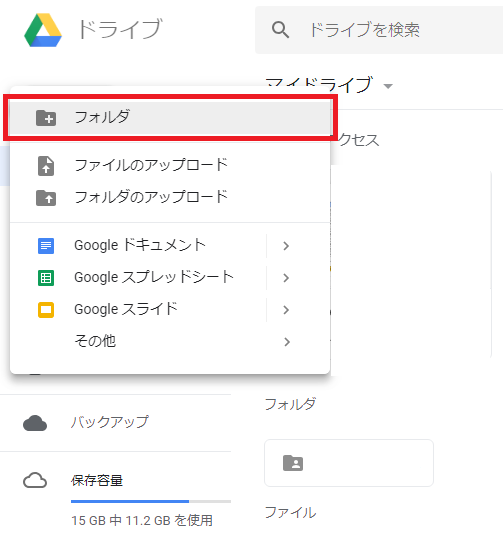Expand その他 submenu arrow
503x535 pixels.
click(287, 342)
